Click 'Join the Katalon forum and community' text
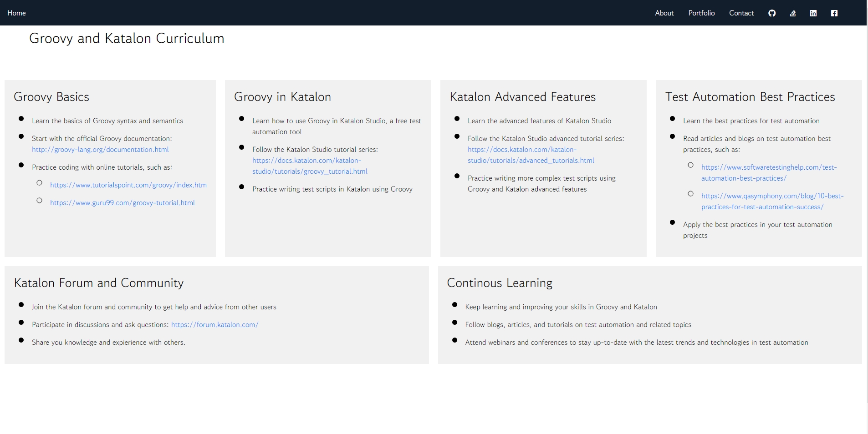 coord(154,307)
